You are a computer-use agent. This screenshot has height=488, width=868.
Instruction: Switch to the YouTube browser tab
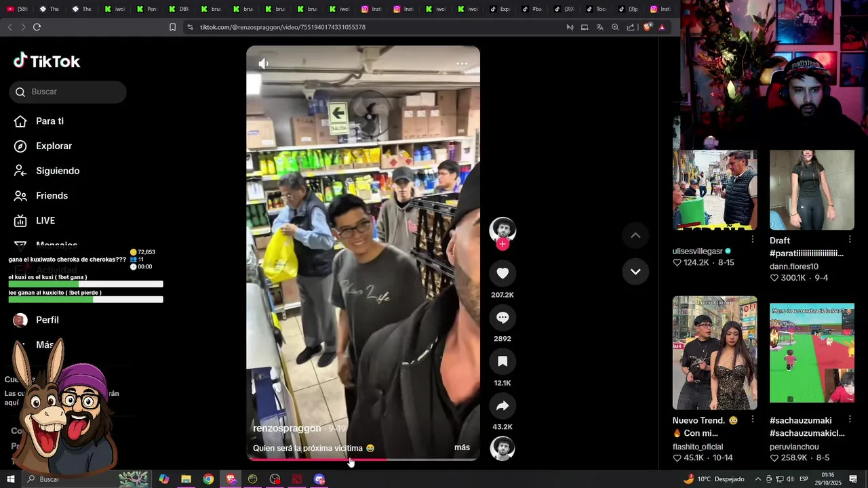(18, 9)
